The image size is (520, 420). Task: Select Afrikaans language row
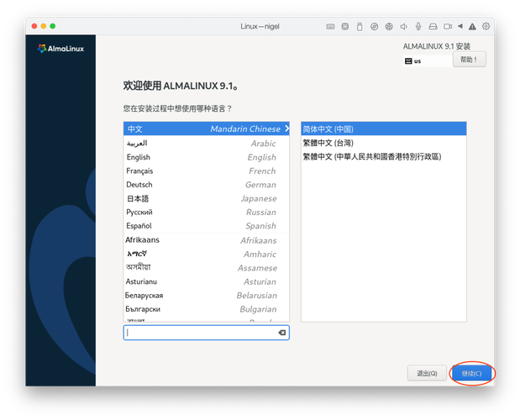[207, 240]
